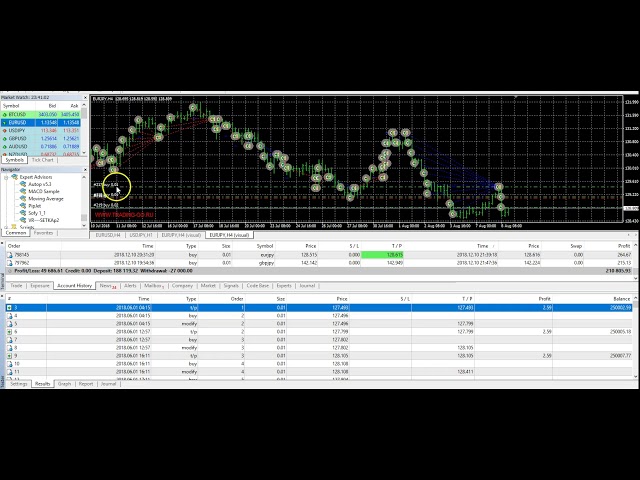Open the Favorites tab in Navigator

pyautogui.click(x=44, y=233)
